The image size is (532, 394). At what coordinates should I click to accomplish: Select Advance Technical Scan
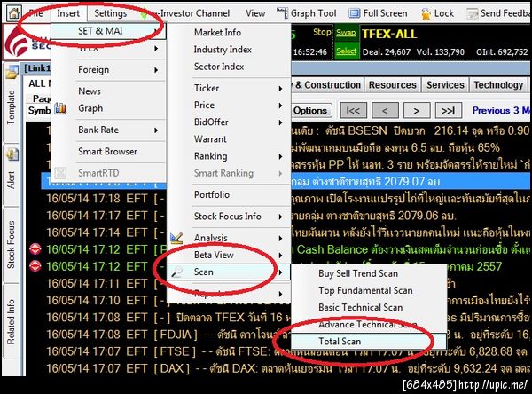367,325
